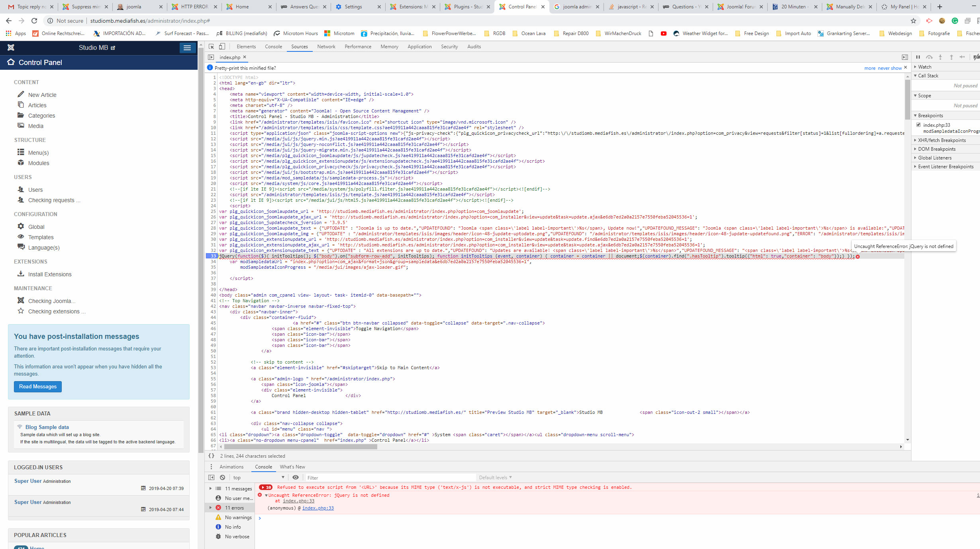Open the Articles list
This screenshot has width=980, height=549.
[37, 105]
